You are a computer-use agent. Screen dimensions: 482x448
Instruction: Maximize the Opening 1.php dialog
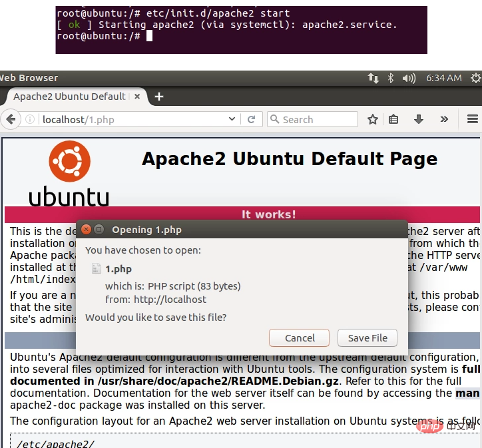coord(99,229)
